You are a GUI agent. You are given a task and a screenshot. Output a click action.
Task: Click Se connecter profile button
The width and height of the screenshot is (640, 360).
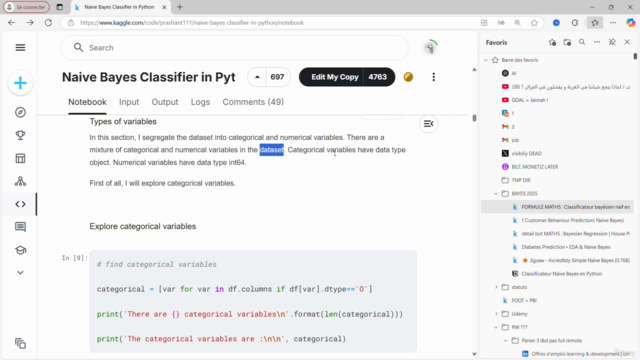27,7
